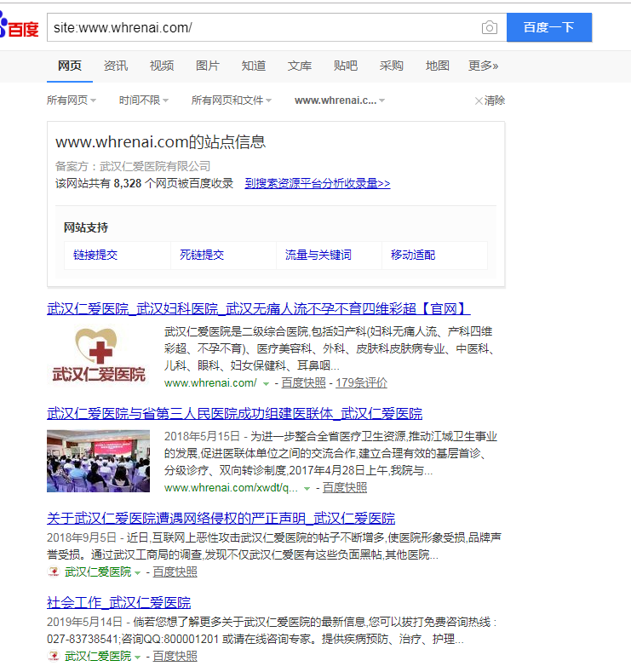Expand arrow next to www.whrenai.com/ URL
Viewport: 631px width, 672px height.
coord(266,384)
